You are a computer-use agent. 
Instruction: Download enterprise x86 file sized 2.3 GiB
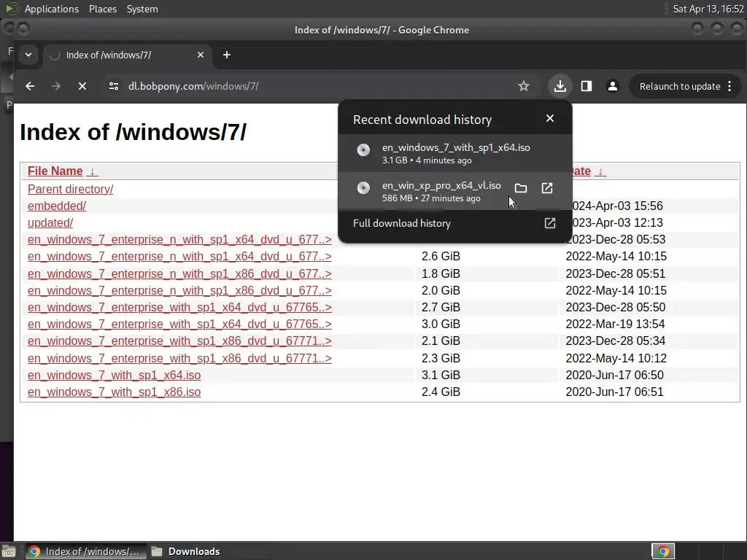click(x=179, y=358)
